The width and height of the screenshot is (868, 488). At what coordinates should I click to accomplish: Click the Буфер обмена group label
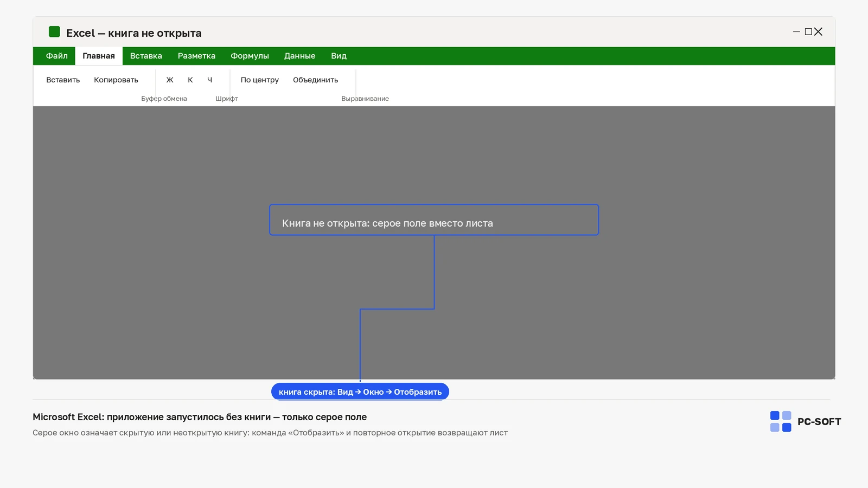(x=164, y=99)
